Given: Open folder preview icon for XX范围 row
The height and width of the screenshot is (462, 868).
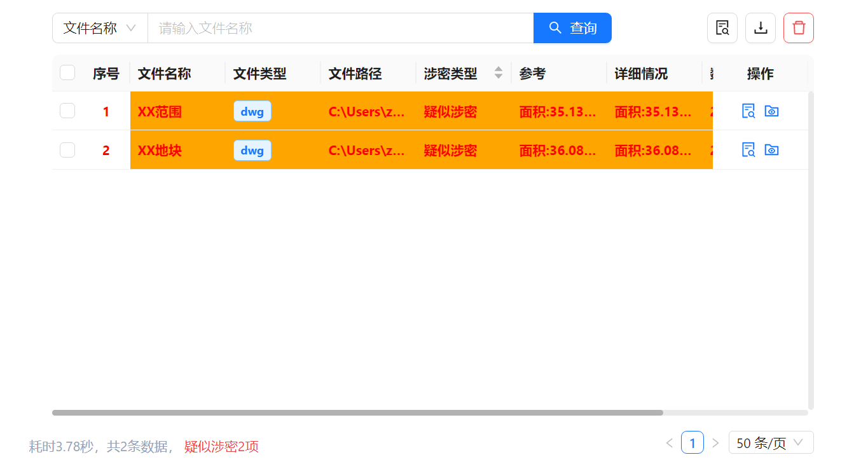Looking at the screenshot, I should [x=771, y=111].
